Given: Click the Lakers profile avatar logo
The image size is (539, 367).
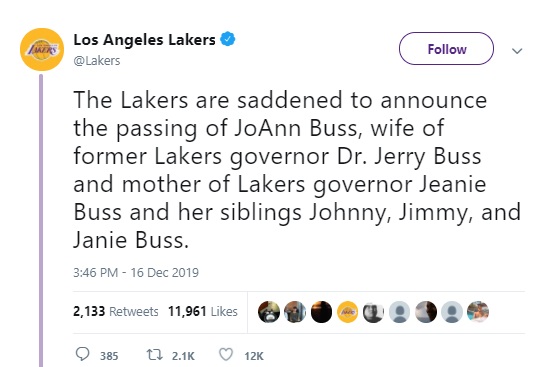Looking at the screenshot, I should [42, 49].
